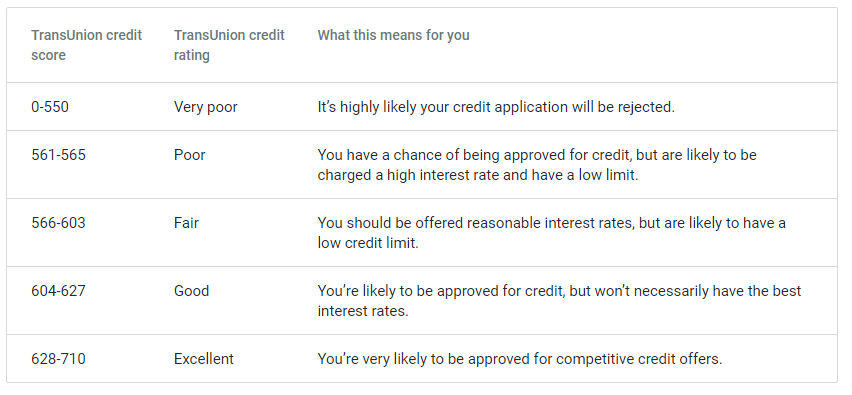Click the 'low credit limit.' text line
The image size is (852, 395).
[368, 243]
